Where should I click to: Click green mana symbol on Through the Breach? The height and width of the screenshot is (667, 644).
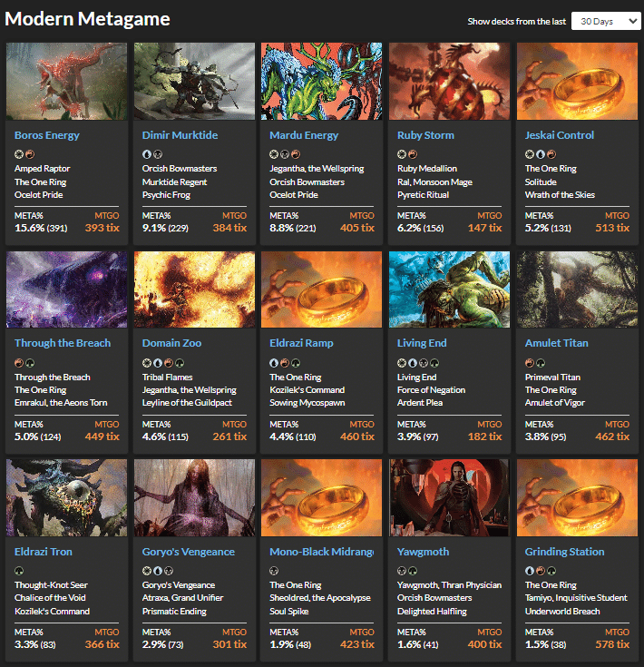coord(30,363)
